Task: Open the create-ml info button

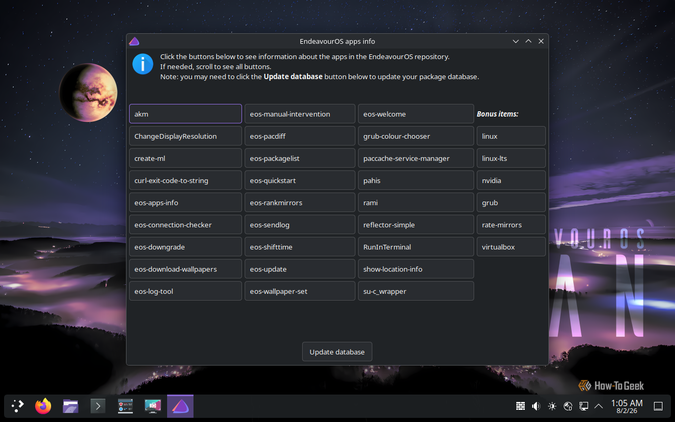Action: pos(185,158)
